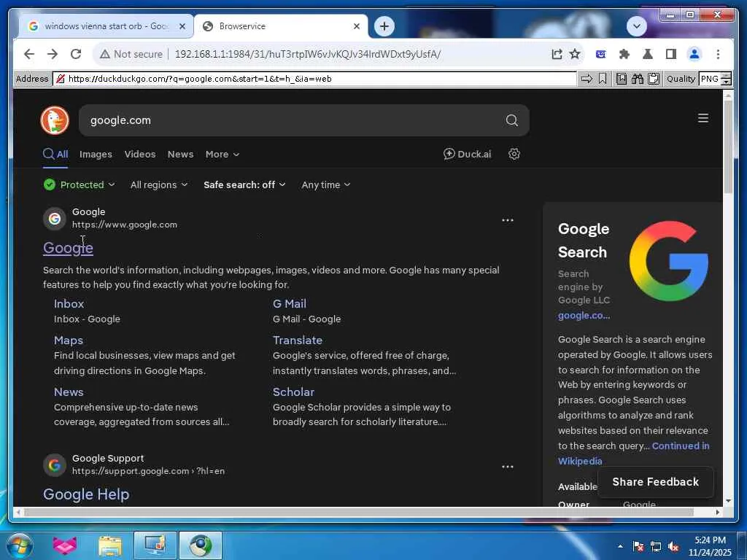Decrease Quality with the PNG stepper down arrow
This screenshot has width=747, height=560.
[726, 82]
